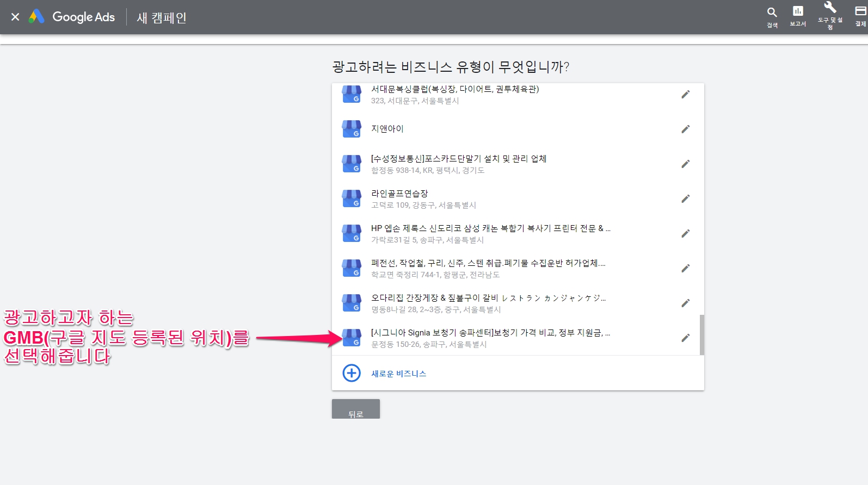Click the plus circle icon for new business
868x485 pixels.
click(x=352, y=373)
